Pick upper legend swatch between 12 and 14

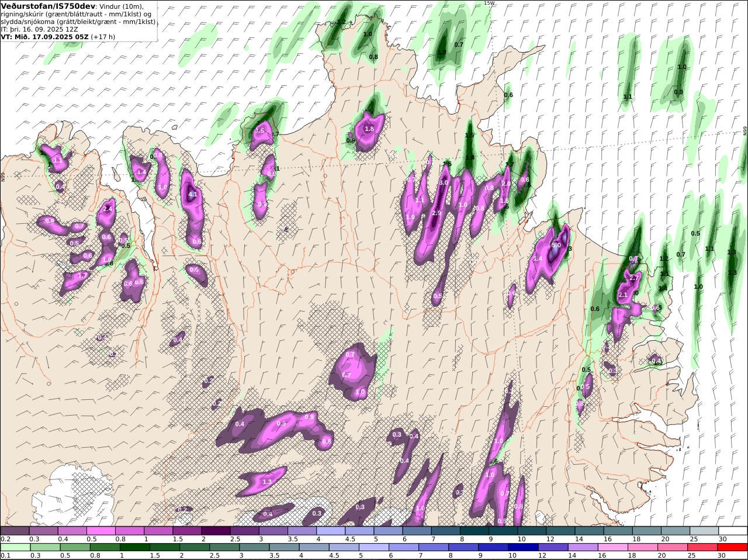[561, 531]
